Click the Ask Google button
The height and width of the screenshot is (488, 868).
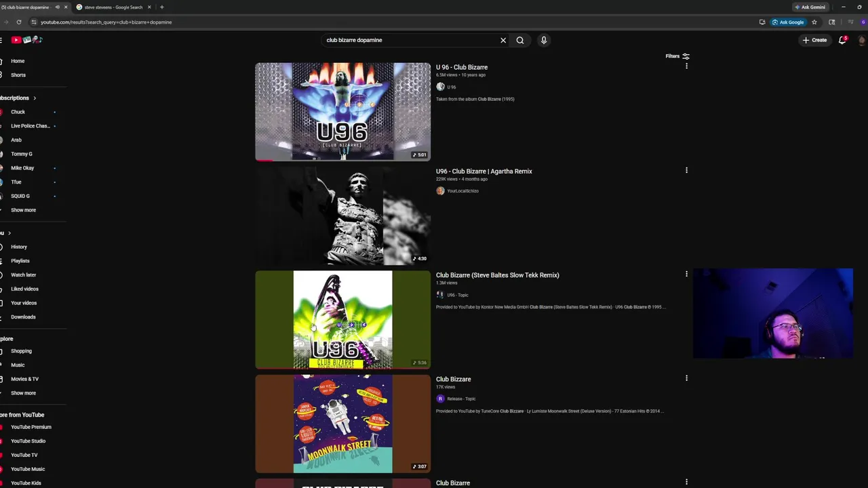[x=788, y=22]
